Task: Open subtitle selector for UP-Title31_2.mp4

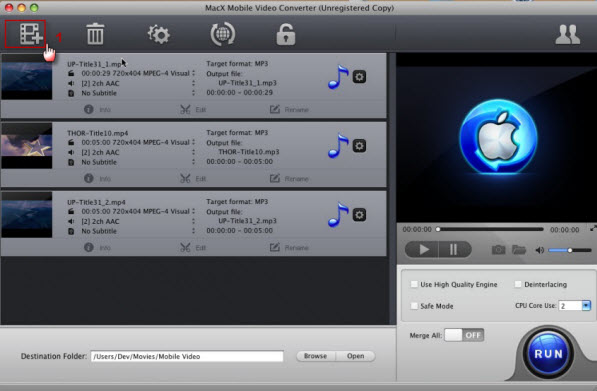Action: point(193,231)
